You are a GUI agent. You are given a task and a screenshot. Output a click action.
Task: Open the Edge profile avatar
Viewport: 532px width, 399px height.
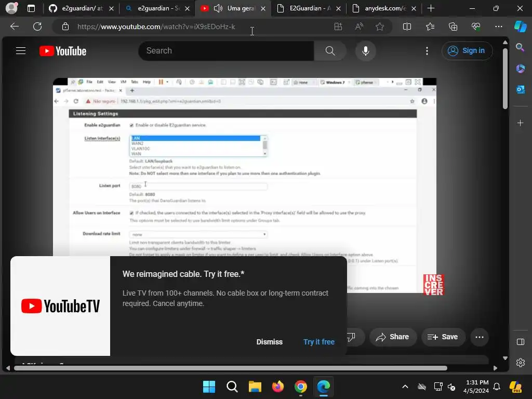[11, 8]
